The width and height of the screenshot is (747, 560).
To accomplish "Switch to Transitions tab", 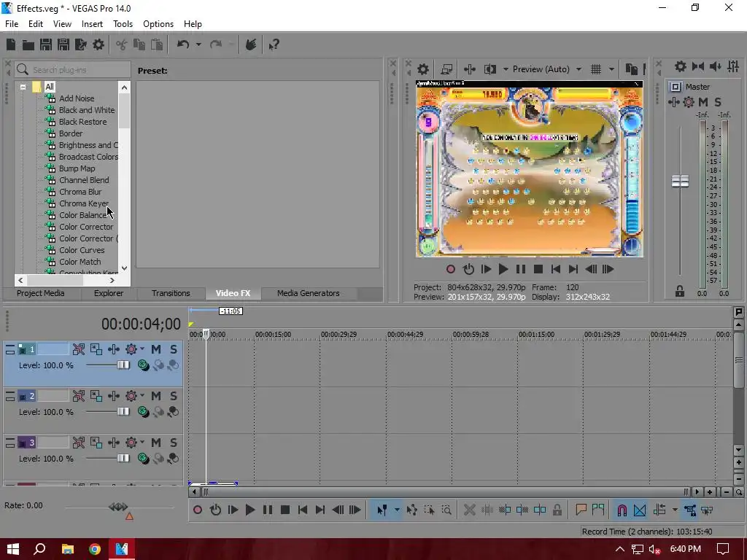I will pyautogui.click(x=171, y=293).
